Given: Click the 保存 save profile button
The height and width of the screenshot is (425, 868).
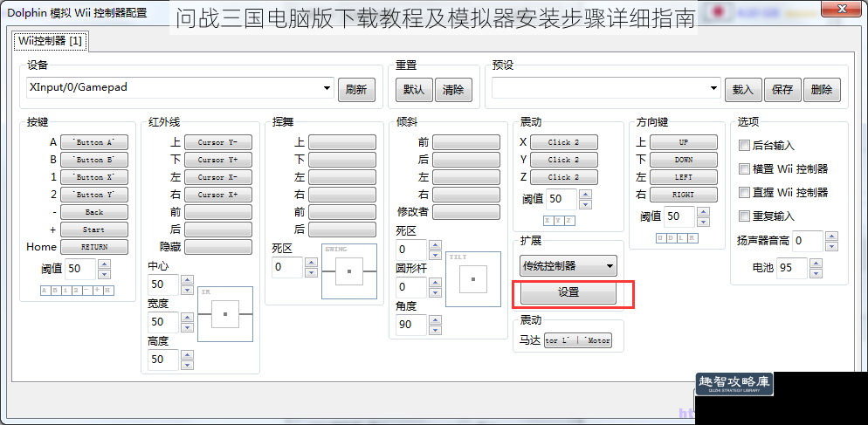Looking at the screenshot, I should [782, 90].
